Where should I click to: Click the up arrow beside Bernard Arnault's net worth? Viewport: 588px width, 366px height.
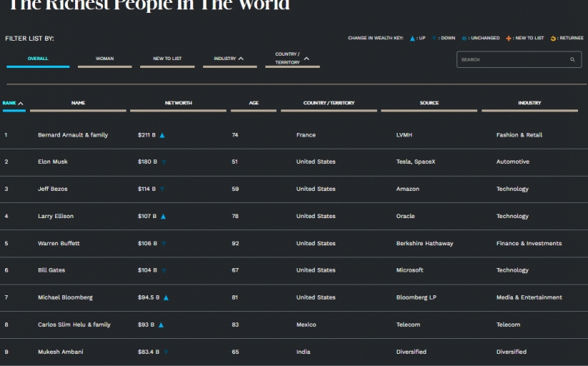tap(162, 135)
